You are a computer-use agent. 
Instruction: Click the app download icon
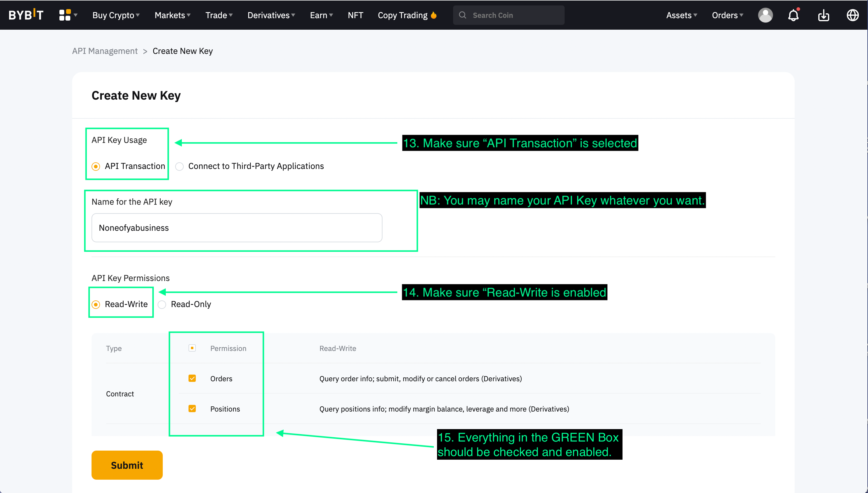pyautogui.click(x=823, y=15)
